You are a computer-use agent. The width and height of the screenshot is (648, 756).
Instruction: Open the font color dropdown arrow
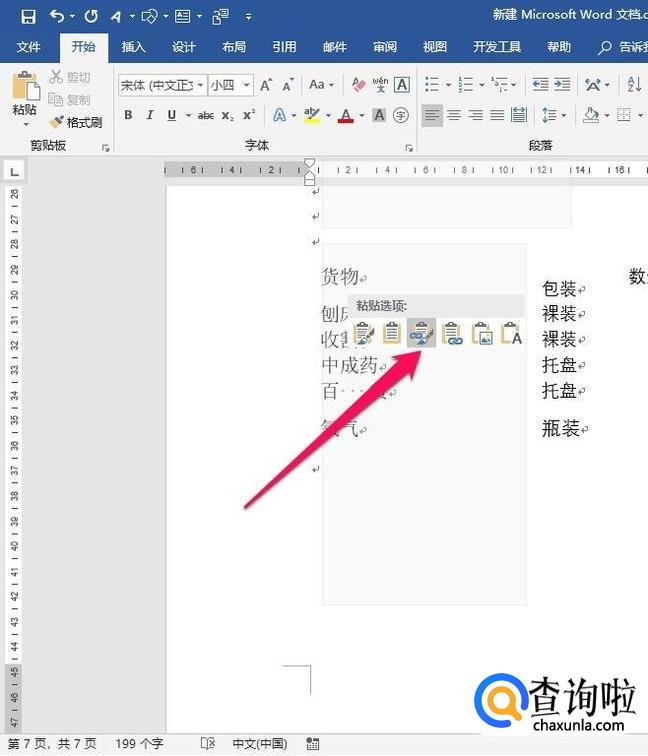[362, 115]
